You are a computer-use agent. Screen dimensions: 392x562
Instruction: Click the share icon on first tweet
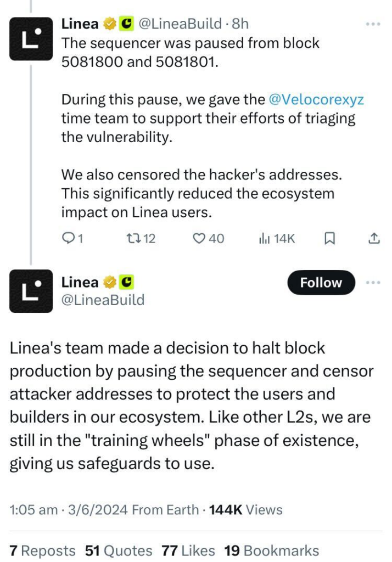(x=374, y=238)
